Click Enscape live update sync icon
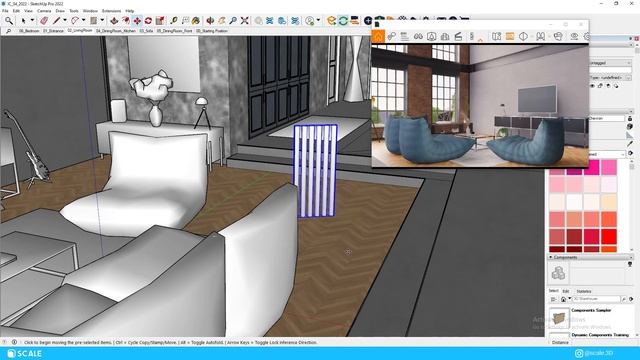 (343, 20)
